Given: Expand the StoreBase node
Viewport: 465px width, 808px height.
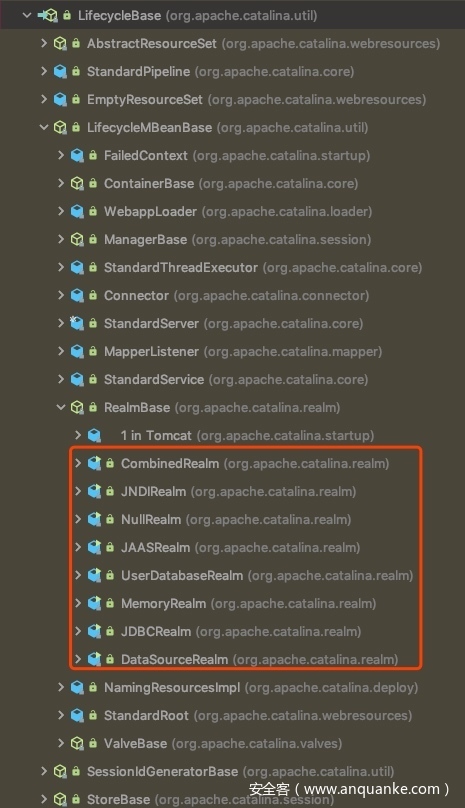Looking at the screenshot, I should tap(44, 799).
